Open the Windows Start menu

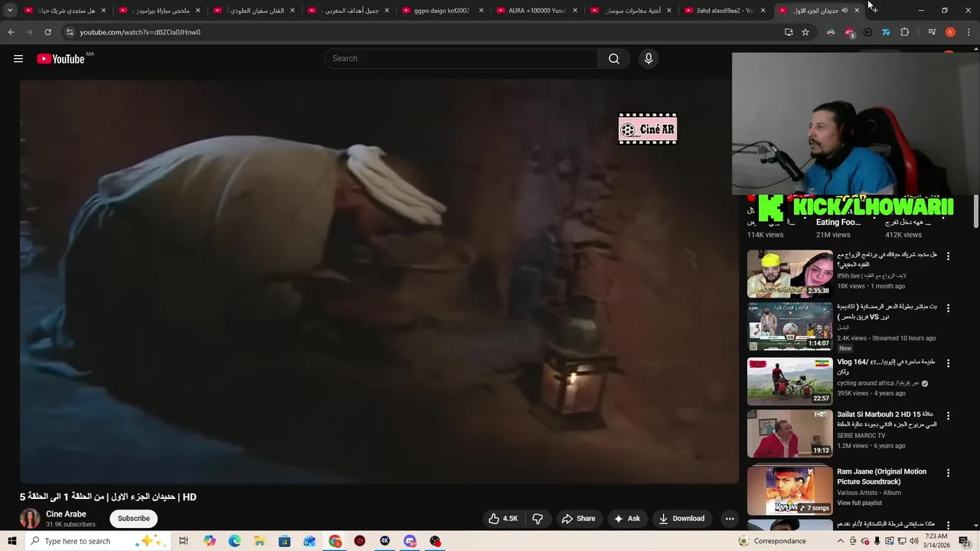click(11, 541)
